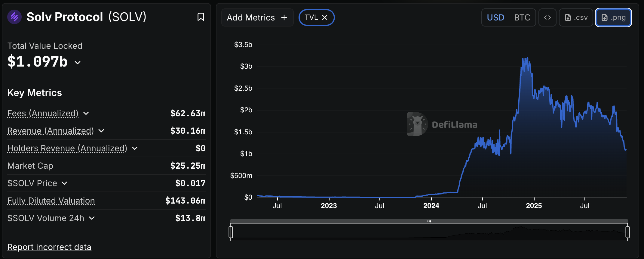This screenshot has width=644, height=259.
Task: Open the embed code icon button
Action: tap(547, 17)
